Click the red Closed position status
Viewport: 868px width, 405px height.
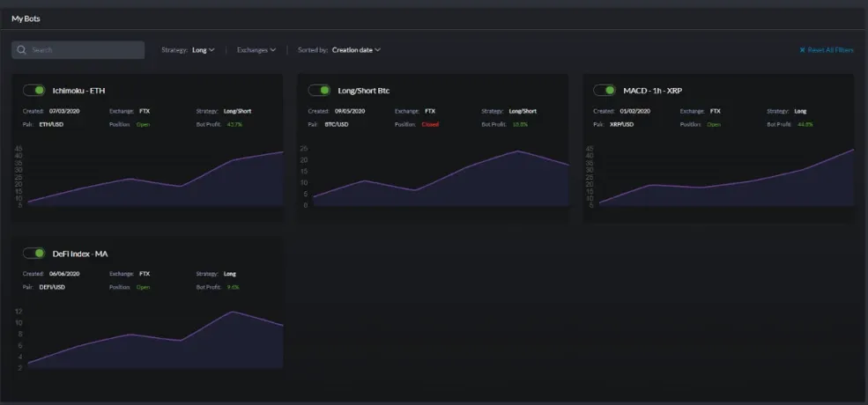click(430, 124)
